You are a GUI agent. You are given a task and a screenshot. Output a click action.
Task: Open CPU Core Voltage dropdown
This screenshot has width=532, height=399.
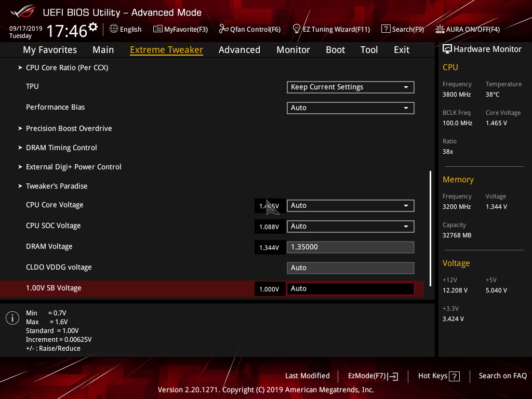tap(351, 206)
